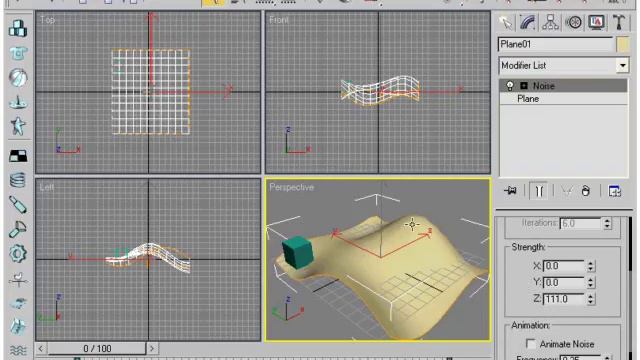Click the reactor Plane checkered icon
This screenshot has width=640, height=360.
click(x=18, y=156)
